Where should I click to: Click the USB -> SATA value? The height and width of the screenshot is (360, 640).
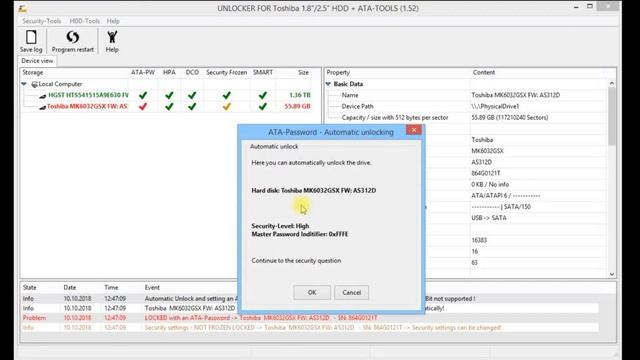pos(489,218)
